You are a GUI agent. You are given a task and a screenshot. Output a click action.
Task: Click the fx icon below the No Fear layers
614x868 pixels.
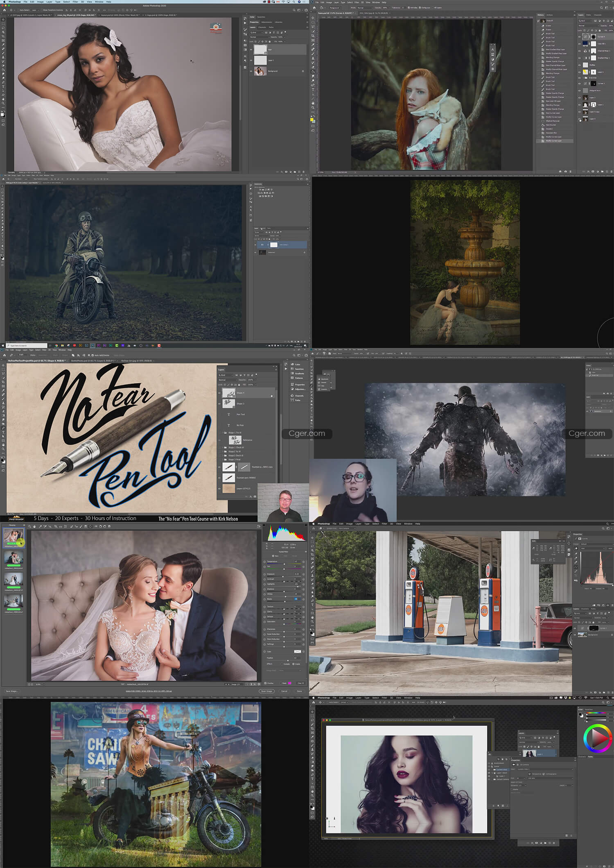[251, 496]
